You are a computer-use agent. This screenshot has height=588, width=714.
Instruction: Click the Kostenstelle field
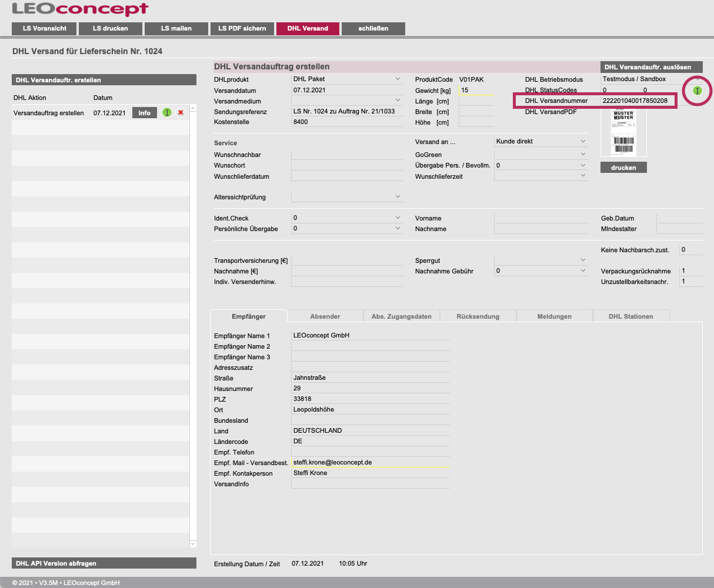pos(347,122)
